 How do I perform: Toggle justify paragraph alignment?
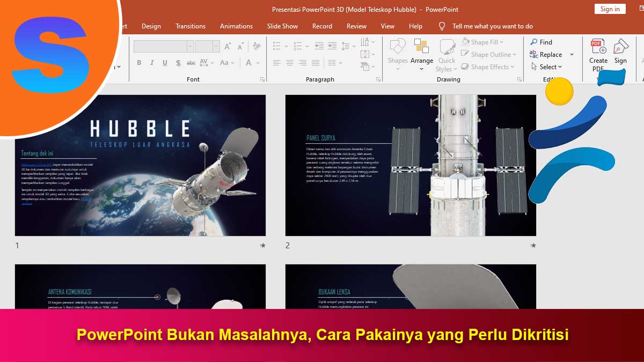(316, 63)
